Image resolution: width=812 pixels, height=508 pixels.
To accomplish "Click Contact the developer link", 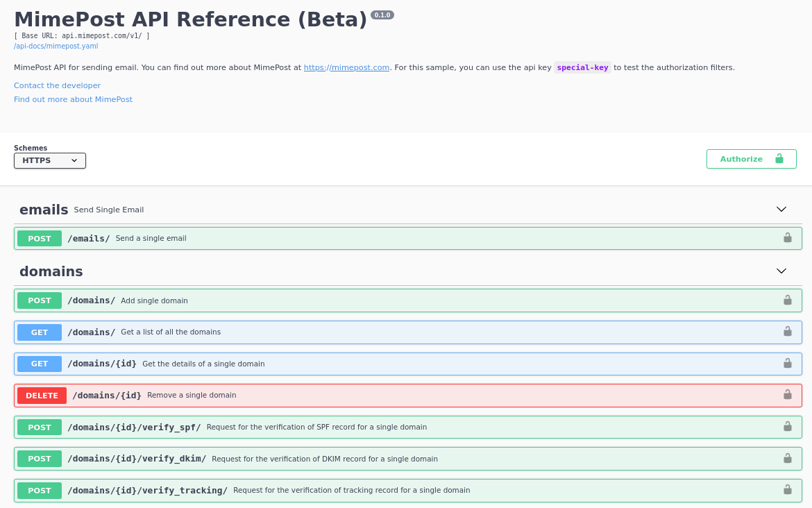I will coord(58,85).
